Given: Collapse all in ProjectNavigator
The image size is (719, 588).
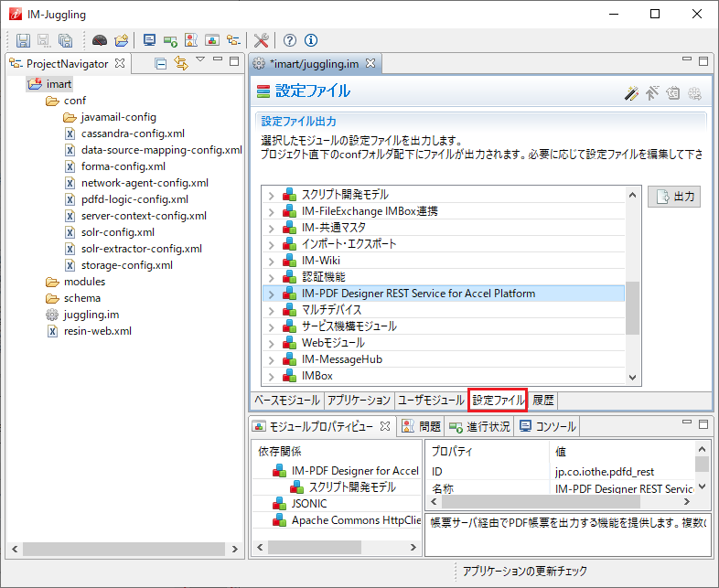Looking at the screenshot, I should (x=161, y=63).
